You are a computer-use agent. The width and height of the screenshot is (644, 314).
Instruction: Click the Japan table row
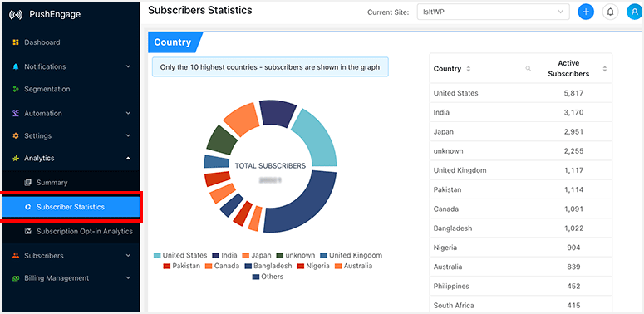521,132
